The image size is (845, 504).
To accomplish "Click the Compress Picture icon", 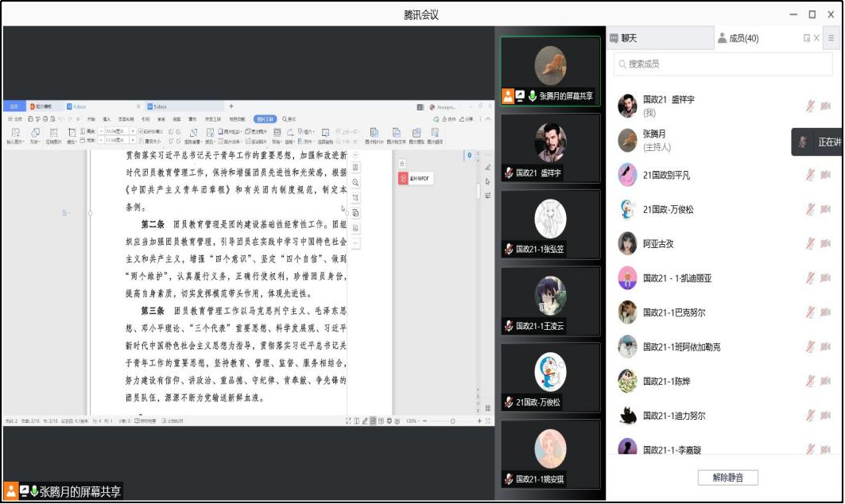I will 52,134.
